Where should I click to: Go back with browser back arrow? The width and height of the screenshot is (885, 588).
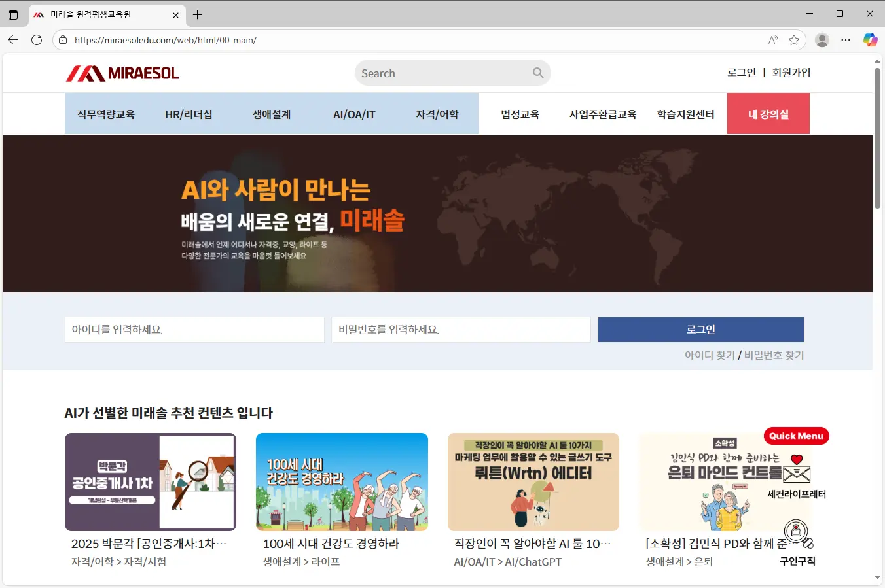[13, 40]
